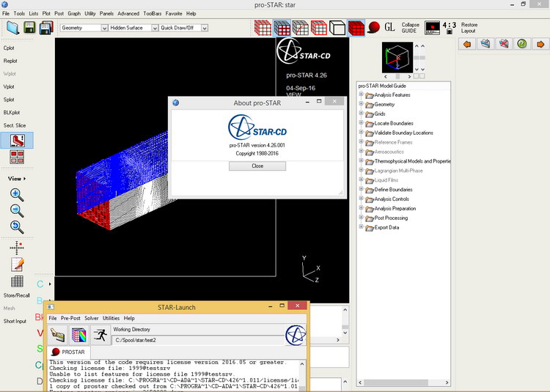Click the orange back arrow icon
The width and height of the screenshot is (550, 392).
coord(467,44)
